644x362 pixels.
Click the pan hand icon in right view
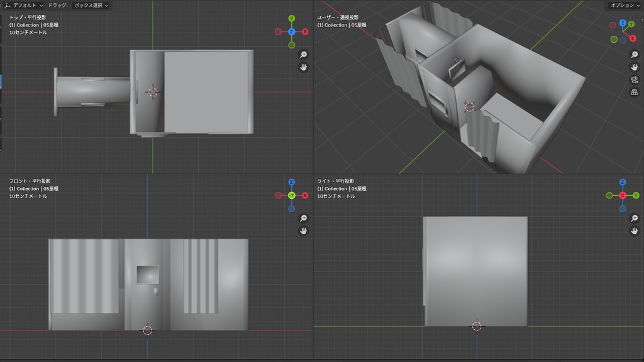634,231
